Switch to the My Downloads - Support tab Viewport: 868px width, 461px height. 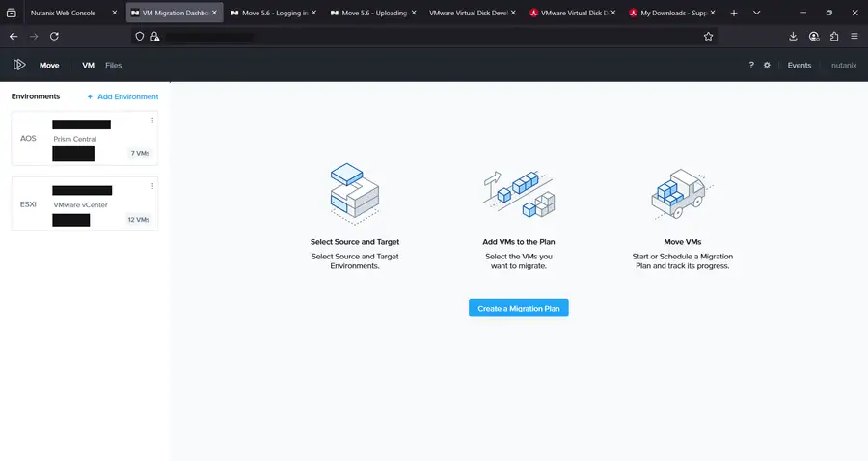(672, 13)
